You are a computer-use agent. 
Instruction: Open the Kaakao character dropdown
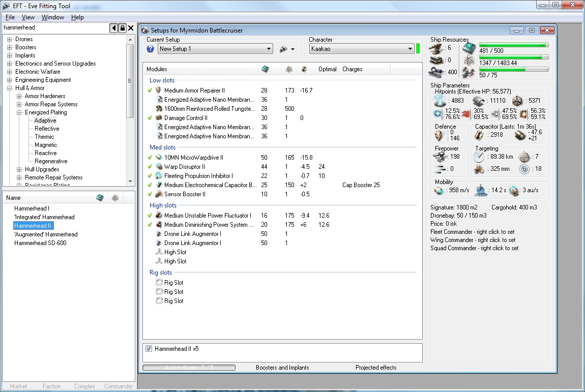point(362,49)
